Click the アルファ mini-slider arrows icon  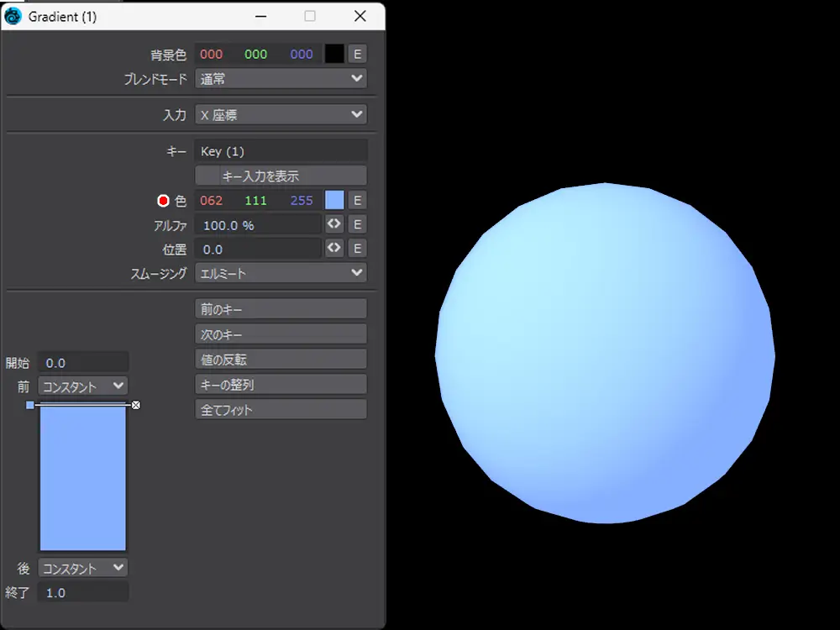tap(334, 224)
